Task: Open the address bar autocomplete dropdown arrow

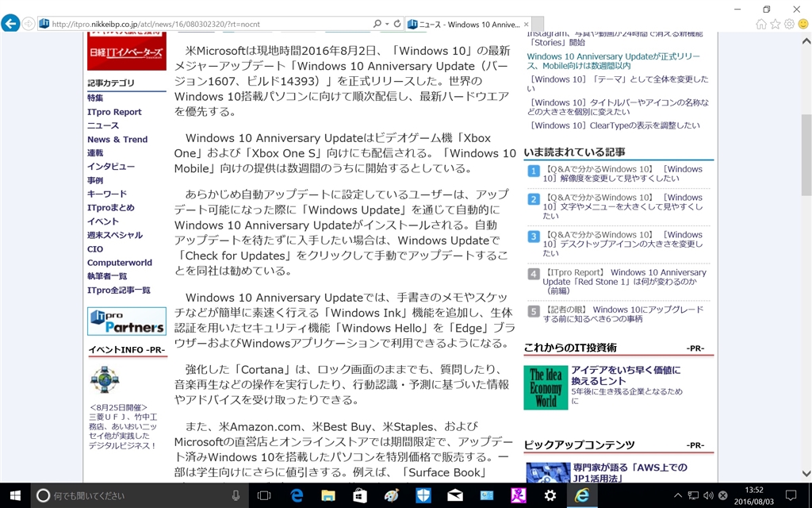Action: [x=387, y=24]
